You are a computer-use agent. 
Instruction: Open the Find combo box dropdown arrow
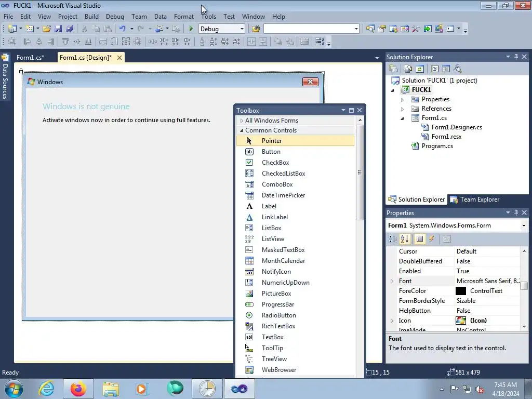click(x=356, y=29)
